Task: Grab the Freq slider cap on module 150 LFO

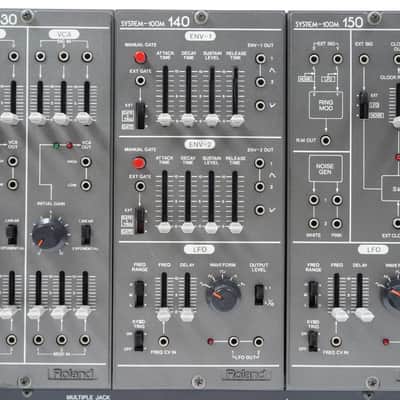Action: pyautogui.click(x=339, y=314)
